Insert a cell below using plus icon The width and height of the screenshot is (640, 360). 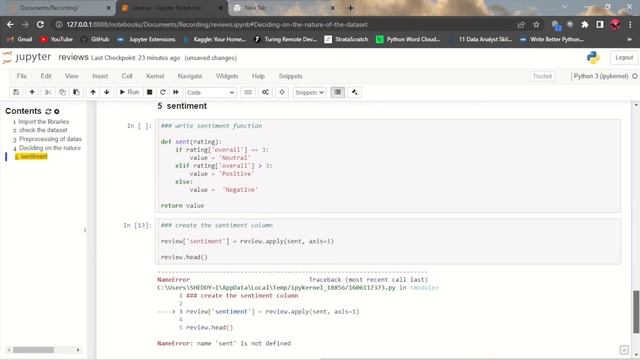click(32, 92)
